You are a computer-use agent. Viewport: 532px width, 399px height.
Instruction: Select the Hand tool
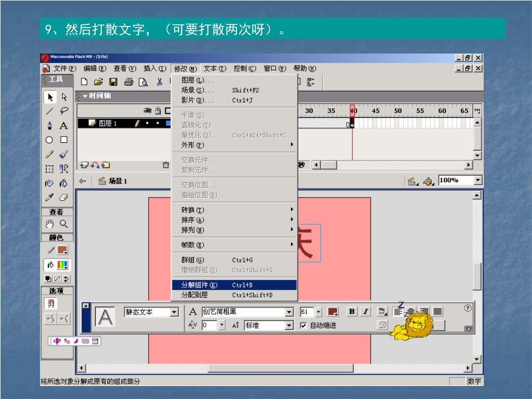49,224
